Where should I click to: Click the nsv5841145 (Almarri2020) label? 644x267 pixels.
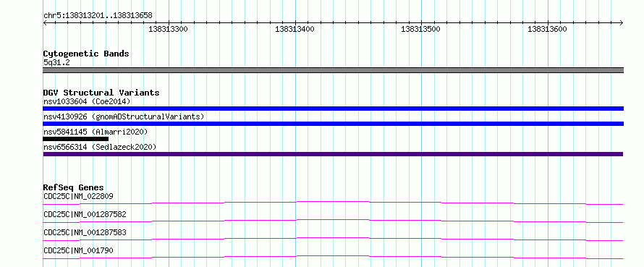pos(96,132)
